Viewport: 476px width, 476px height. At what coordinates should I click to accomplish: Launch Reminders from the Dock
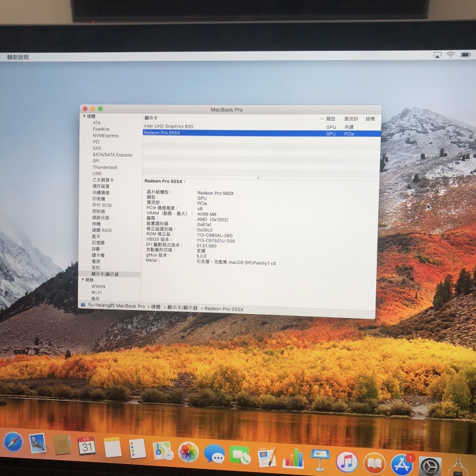[x=138, y=448]
